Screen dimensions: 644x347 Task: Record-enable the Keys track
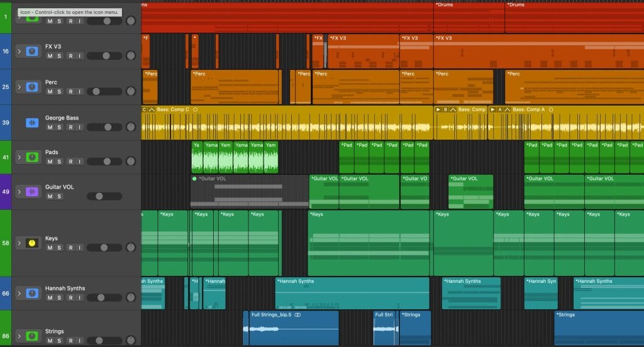click(70, 248)
